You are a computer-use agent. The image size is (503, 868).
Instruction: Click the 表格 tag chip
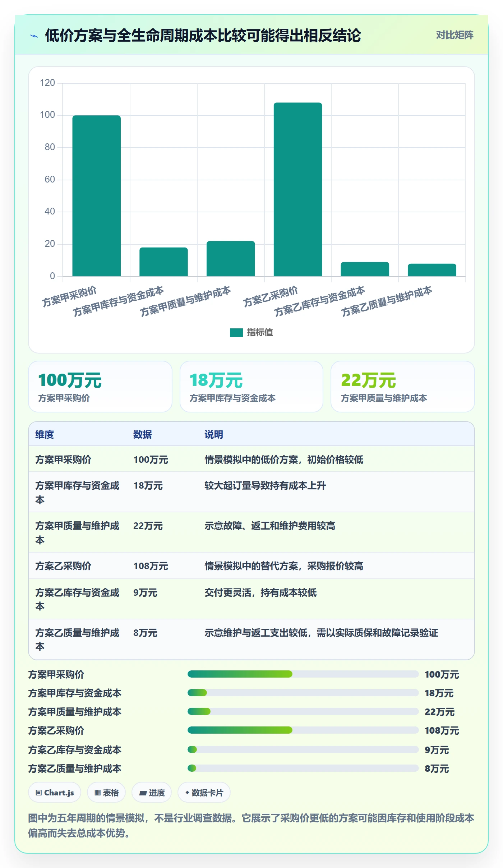(x=106, y=793)
